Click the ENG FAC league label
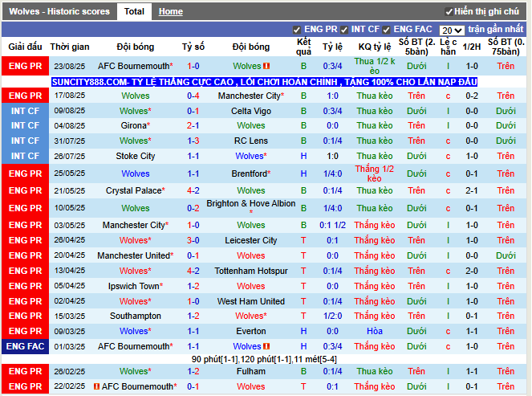The image size is (532, 396). pyautogui.click(x=25, y=346)
